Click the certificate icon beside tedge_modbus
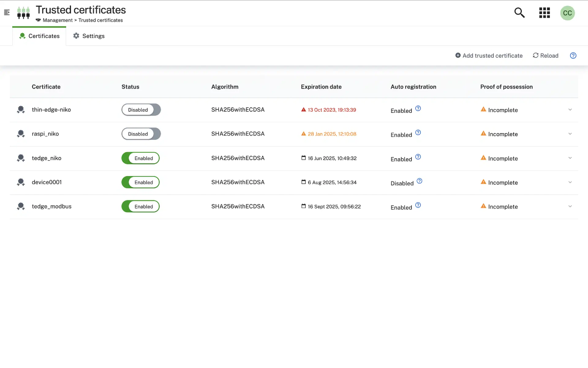The width and height of the screenshot is (588, 368). [21, 206]
